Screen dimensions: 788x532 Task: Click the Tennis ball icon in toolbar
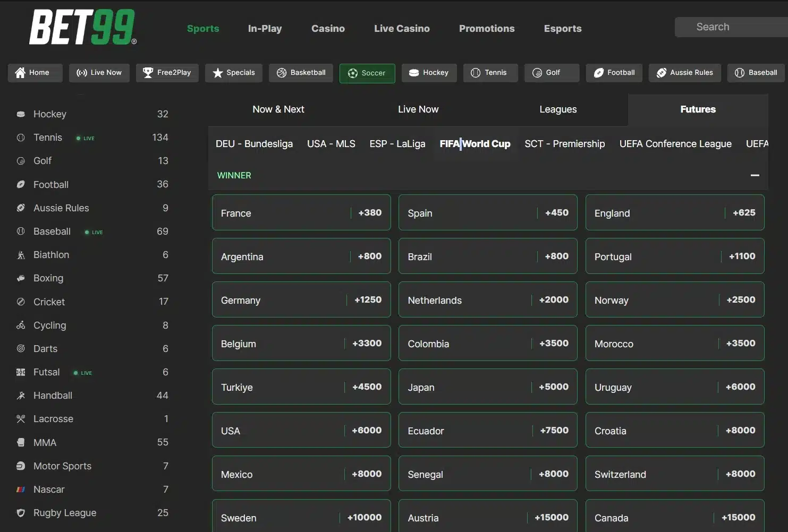click(x=476, y=73)
